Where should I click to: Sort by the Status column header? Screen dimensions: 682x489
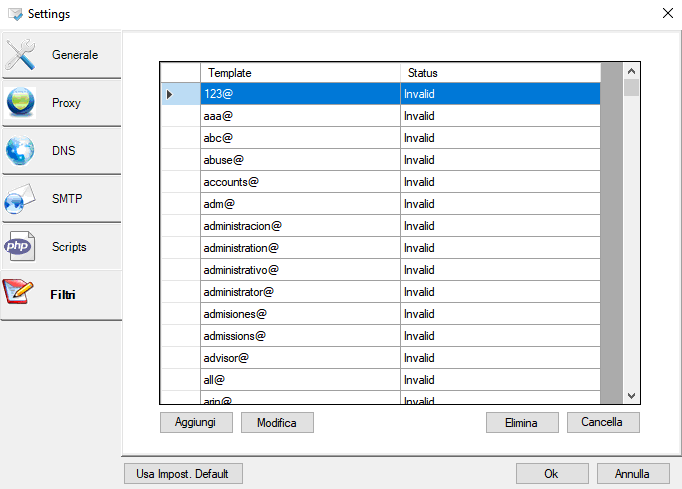[x=500, y=73]
